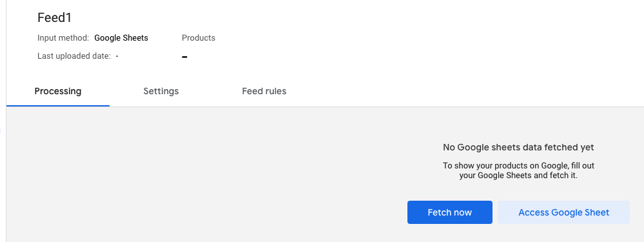Click the Google Sheets input method value
Image resolution: width=644 pixels, height=242 pixels.
121,38
